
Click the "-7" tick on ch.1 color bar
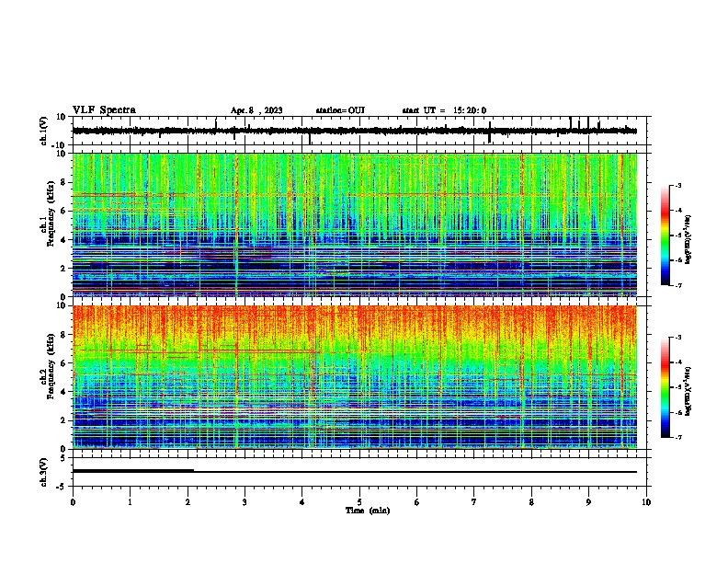[677, 285]
